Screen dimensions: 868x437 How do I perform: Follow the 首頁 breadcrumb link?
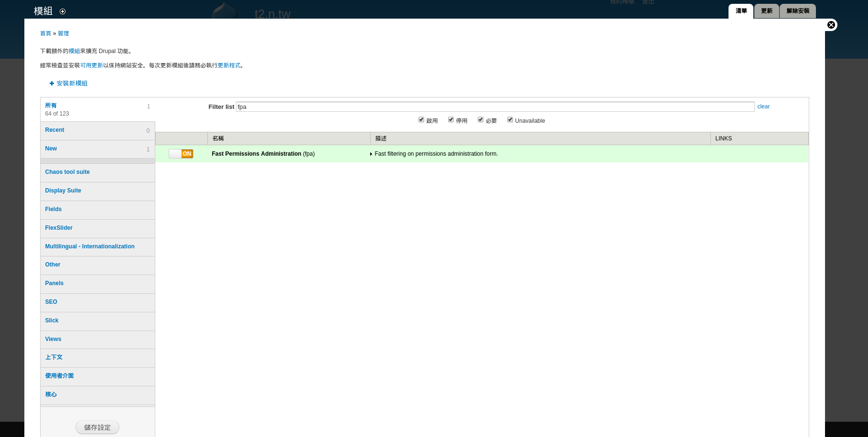(45, 33)
